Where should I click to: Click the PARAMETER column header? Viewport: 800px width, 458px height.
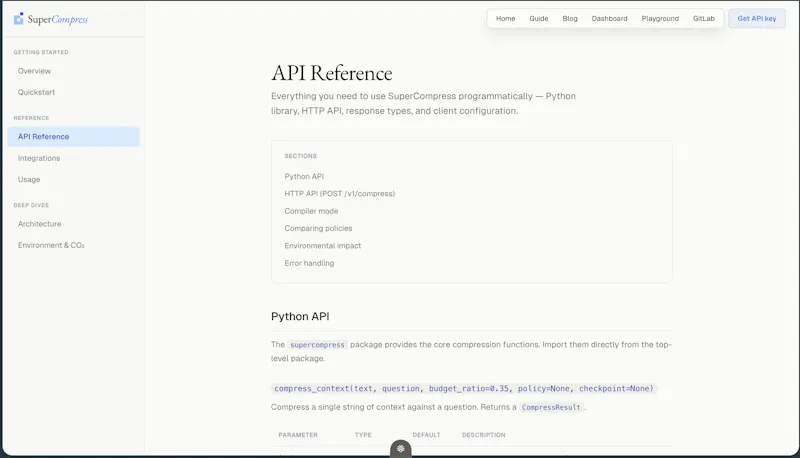click(x=298, y=435)
